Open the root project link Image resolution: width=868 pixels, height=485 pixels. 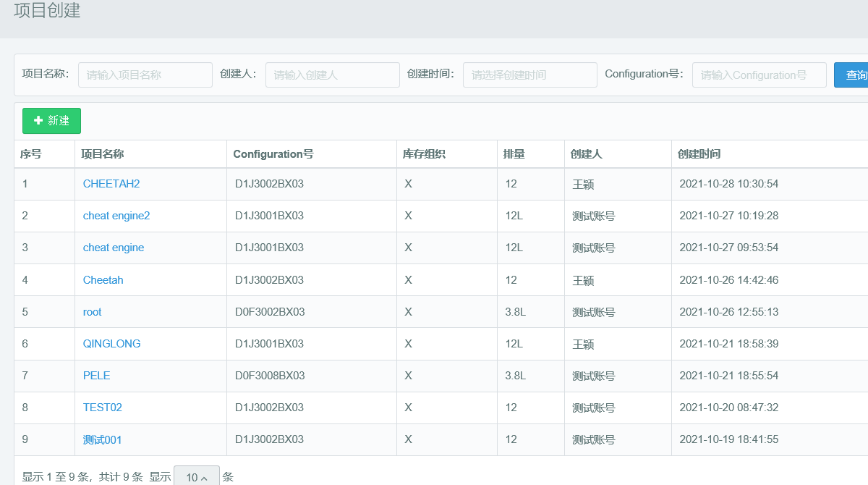point(93,312)
